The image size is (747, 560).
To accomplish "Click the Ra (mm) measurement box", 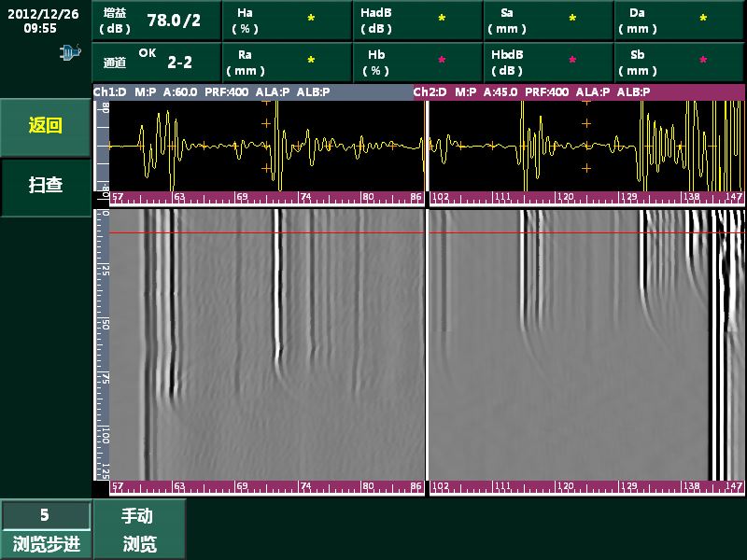I will 287,63.
